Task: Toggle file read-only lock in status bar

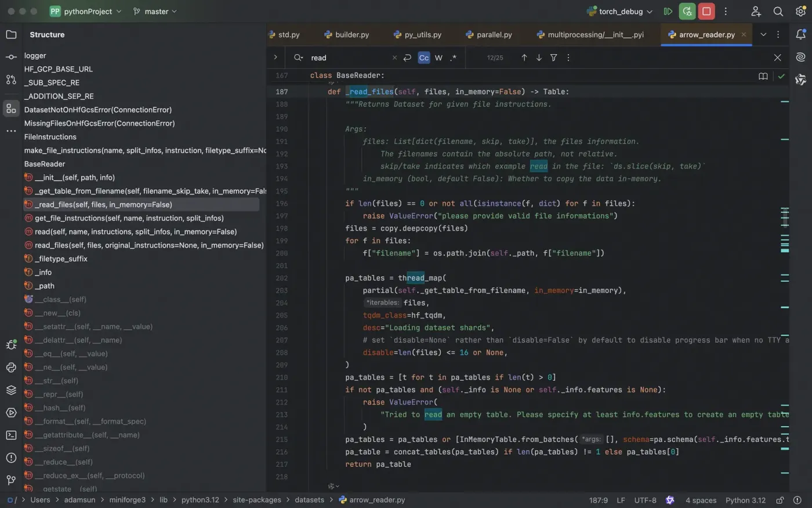Action: (x=780, y=500)
